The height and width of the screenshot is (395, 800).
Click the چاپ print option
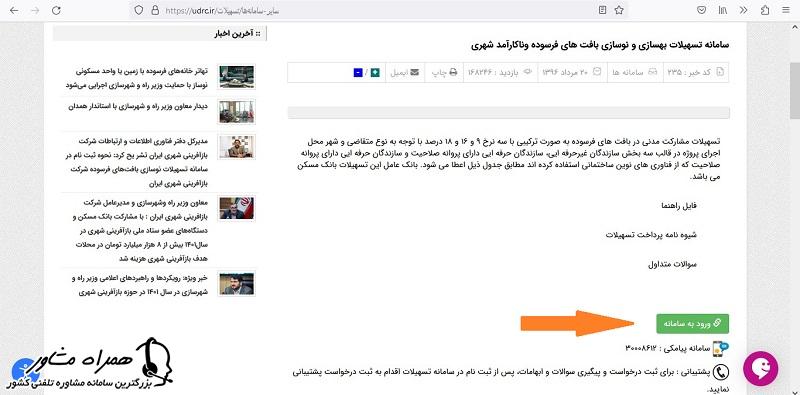pos(445,72)
